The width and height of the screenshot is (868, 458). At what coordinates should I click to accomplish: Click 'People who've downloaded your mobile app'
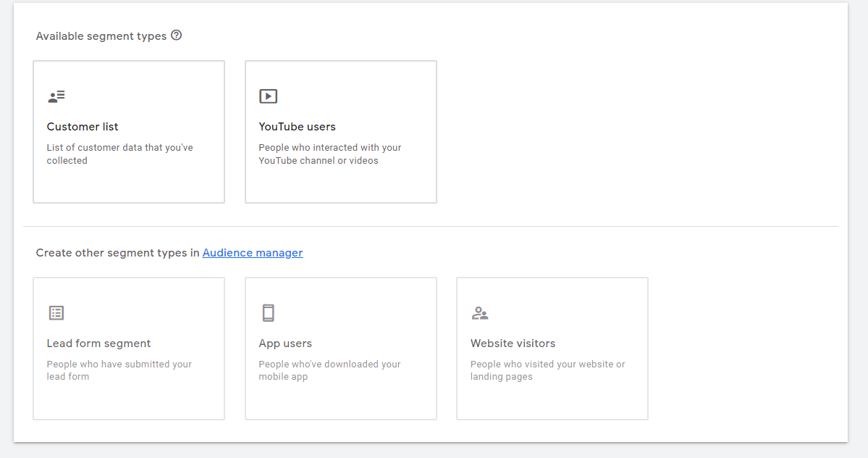(329, 370)
